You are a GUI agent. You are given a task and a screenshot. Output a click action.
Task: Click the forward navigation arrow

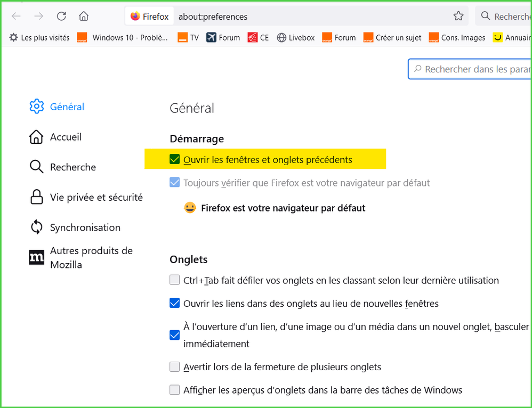click(39, 16)
